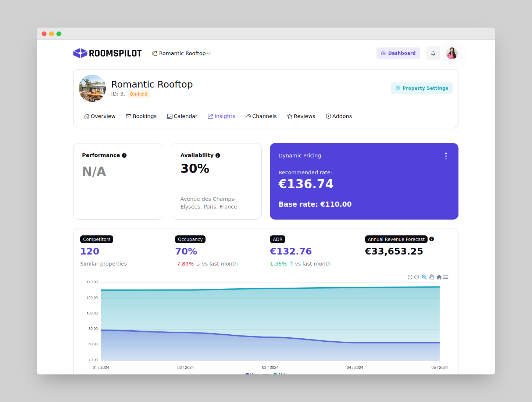Click the Occupancy label badge
Screen dimensions: 532x402
point(190,239)
